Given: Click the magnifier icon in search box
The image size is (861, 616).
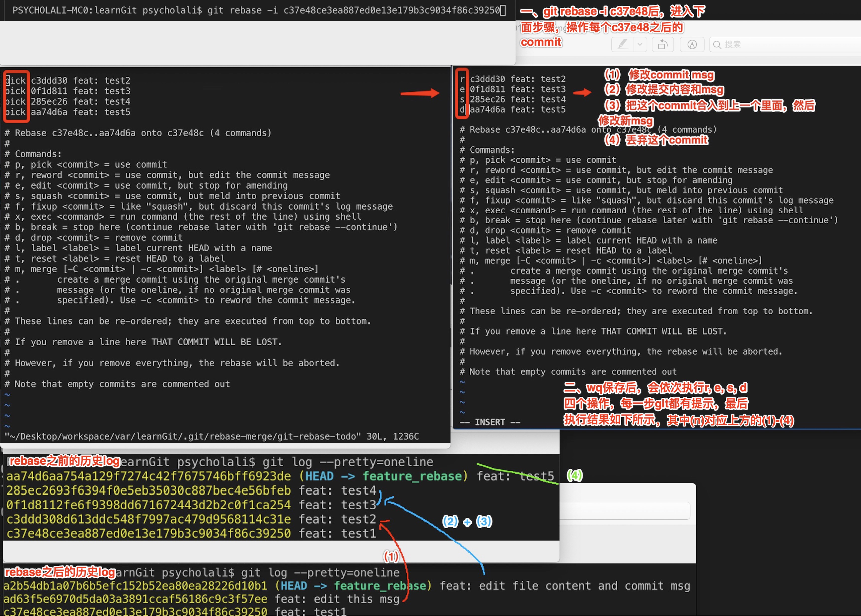Looking at the screenshot, I should coord(717,45).
